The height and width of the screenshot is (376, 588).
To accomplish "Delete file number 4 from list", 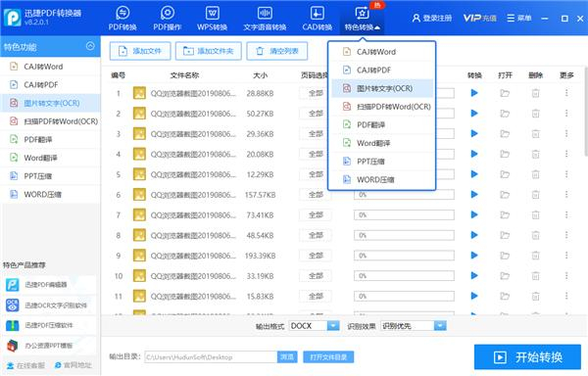I will 535,154.
